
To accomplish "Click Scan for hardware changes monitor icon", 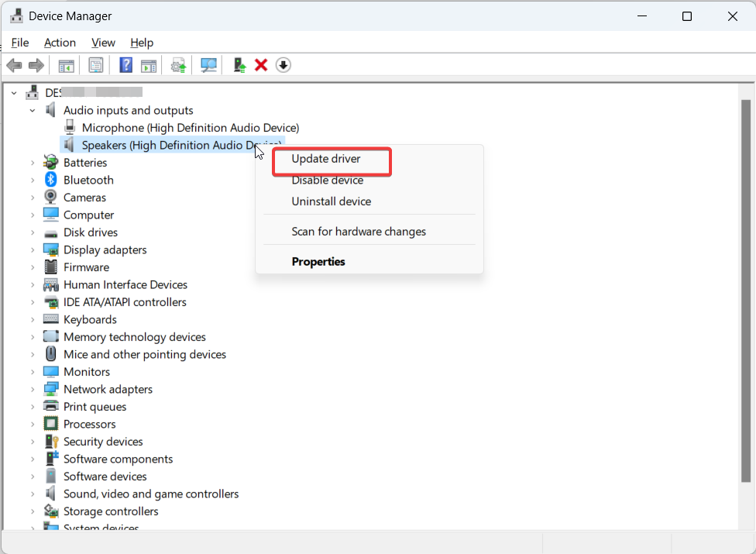I will coord(208,65).
